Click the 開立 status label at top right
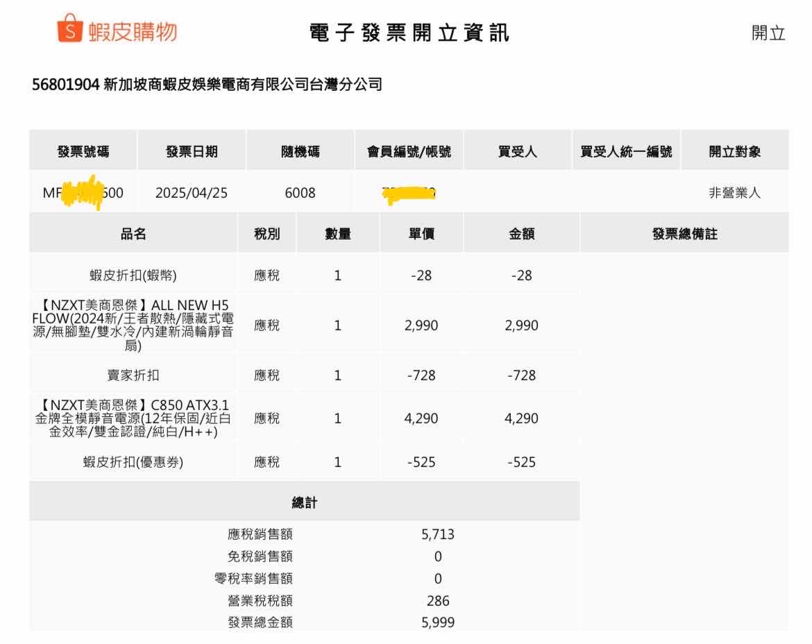Viewport: 812px width, 644px height. (x=768, y=33)
